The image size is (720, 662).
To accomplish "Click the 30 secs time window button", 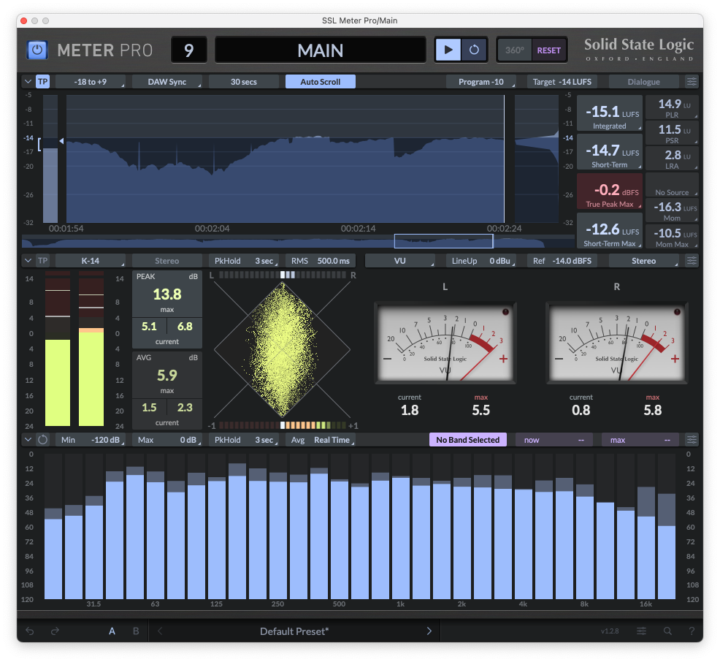I will pos(243,82).
